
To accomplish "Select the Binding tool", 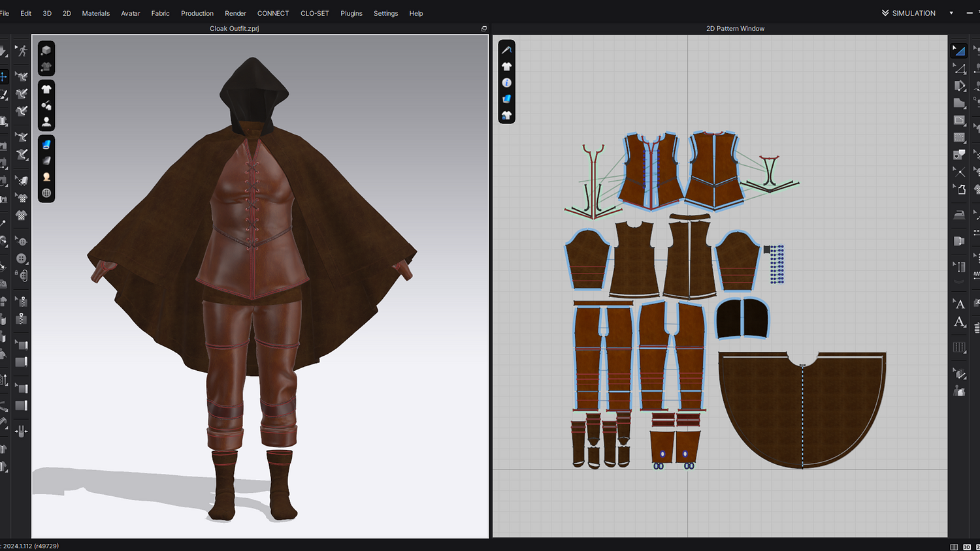I will coord(22,405).
